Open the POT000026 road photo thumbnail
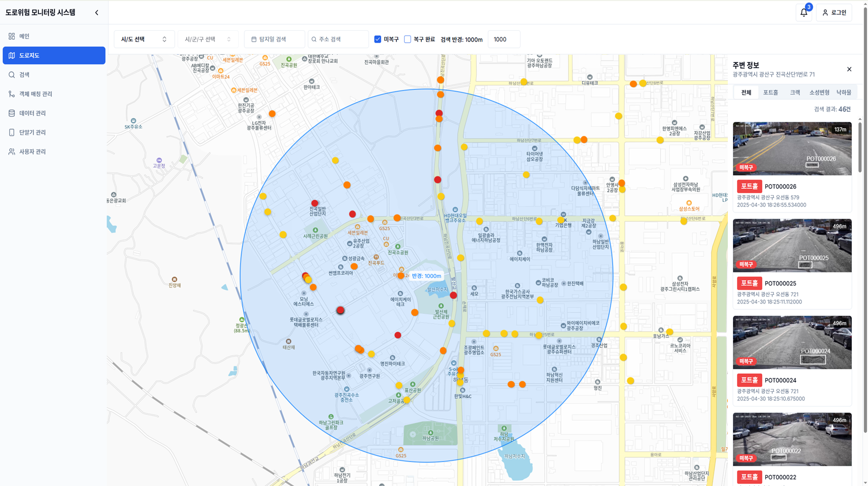The image size is (868, 486). pos(792,149)
